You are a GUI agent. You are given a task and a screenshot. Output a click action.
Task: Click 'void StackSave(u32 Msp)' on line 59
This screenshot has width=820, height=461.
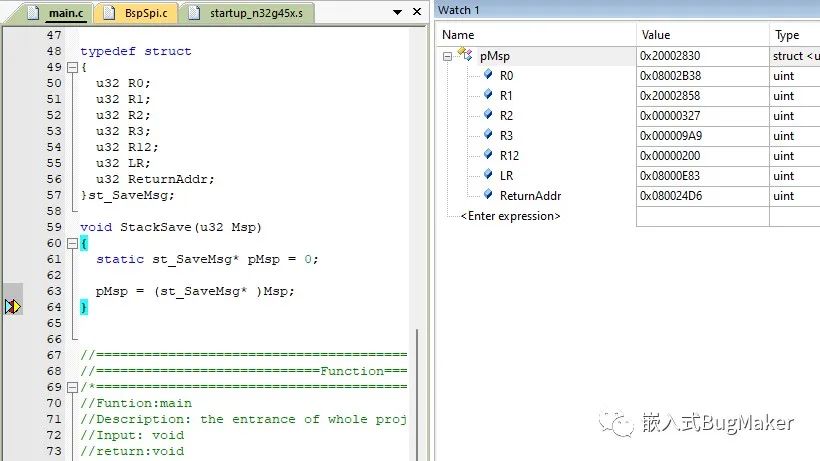click(x=171, y=227)
